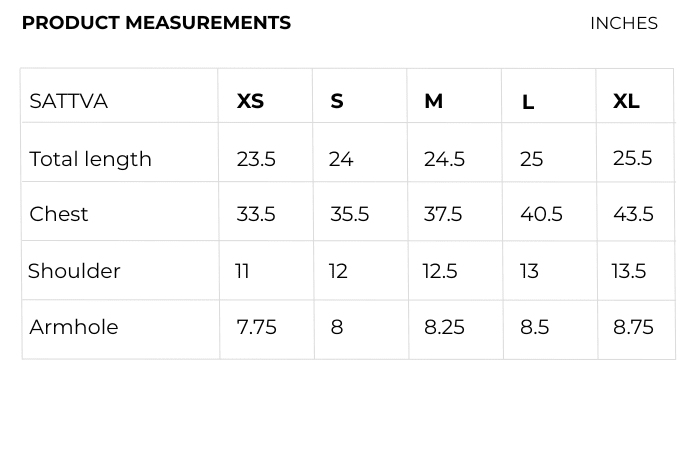The image size is (700, 450).
Task: Select the S size column header
Action: [x=337, y=101]
